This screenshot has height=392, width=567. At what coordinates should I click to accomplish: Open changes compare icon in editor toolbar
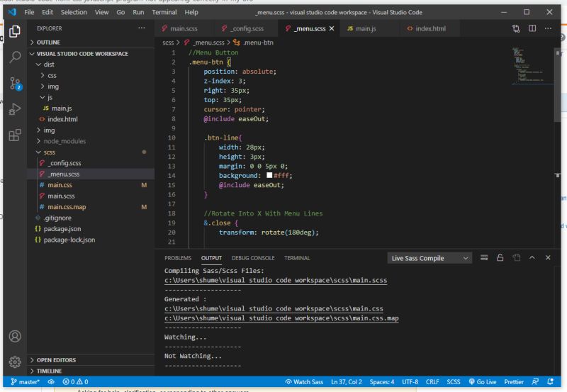(x=516, y=28)
